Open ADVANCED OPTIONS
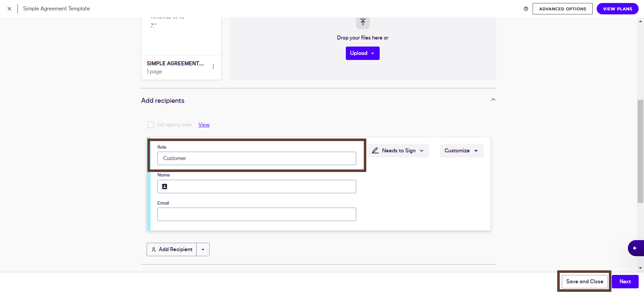Screen dimensions: 644x292 [562, 9]
